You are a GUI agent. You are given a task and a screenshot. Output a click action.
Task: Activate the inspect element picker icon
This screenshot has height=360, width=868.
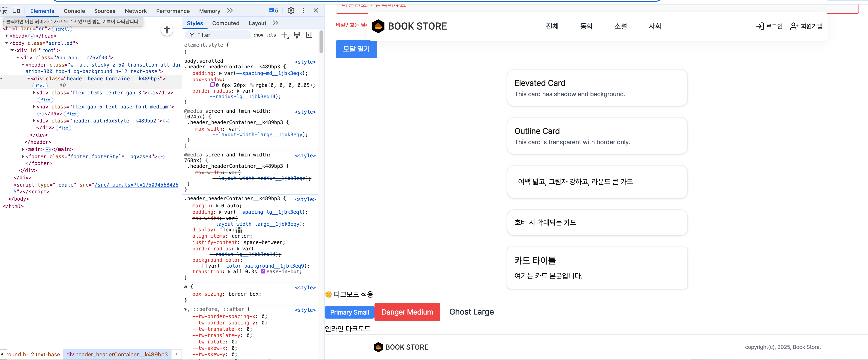4,11
